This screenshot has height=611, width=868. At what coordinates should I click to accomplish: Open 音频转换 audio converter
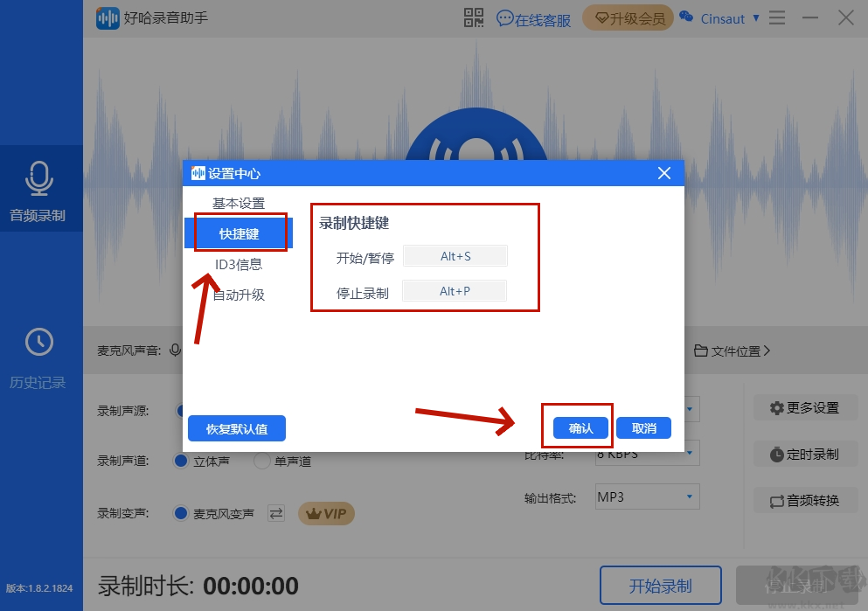(x=804, y=498)
